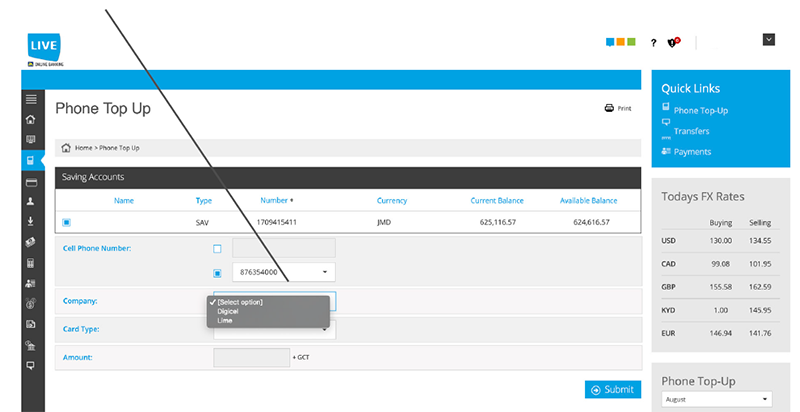800x412 pixels.
Task: Click the KYD selling rate 145.95
Action: (x=760, y=310)
